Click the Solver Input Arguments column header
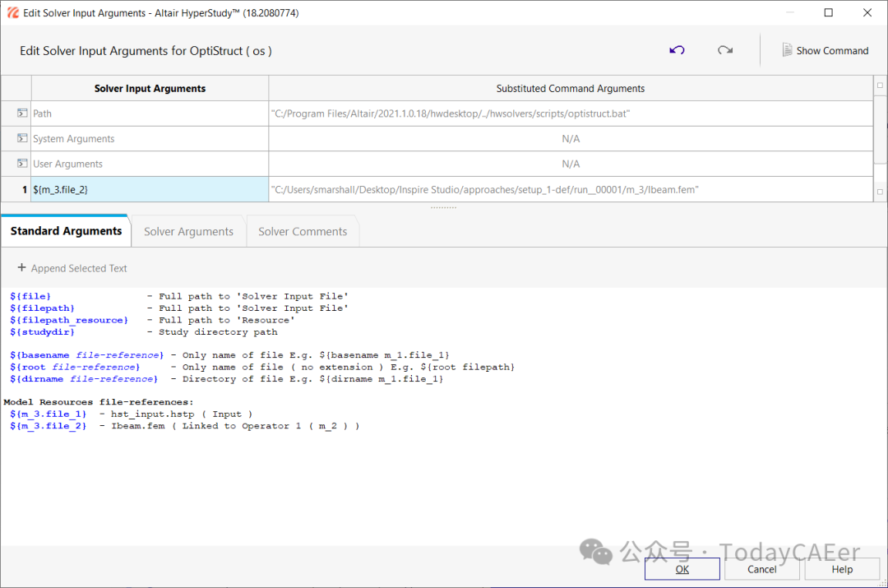The image size is (888, 588). pyautogui.click(x=150, y=88)
